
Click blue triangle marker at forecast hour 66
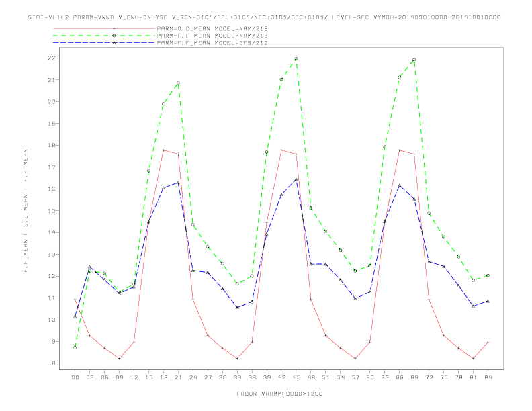click(400, 185)
